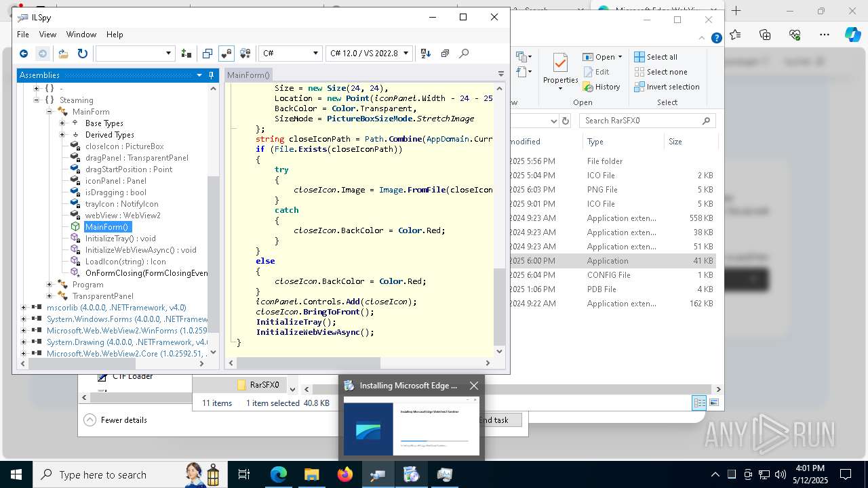
Task: Toggle show only public types and members
Action: point(208,53)
